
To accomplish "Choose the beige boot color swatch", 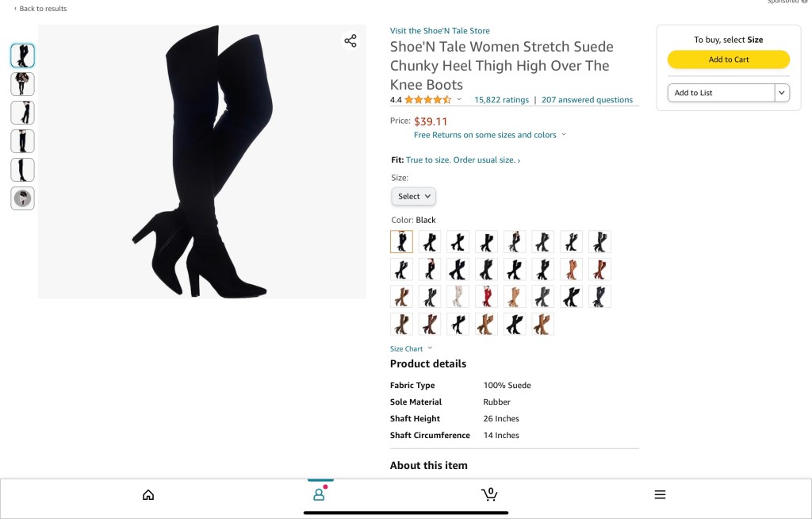I will 458,297.
